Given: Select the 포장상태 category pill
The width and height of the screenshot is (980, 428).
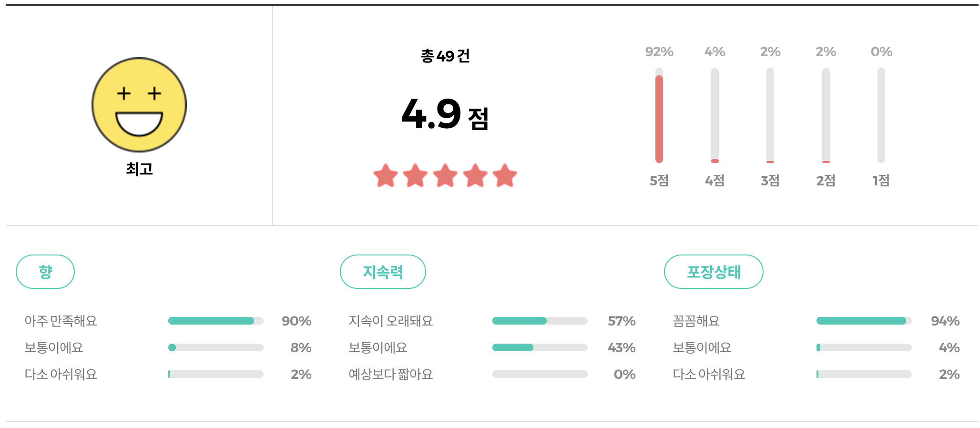Looking at the screenshot, I should pyautogui.click(x=713, y=271).
